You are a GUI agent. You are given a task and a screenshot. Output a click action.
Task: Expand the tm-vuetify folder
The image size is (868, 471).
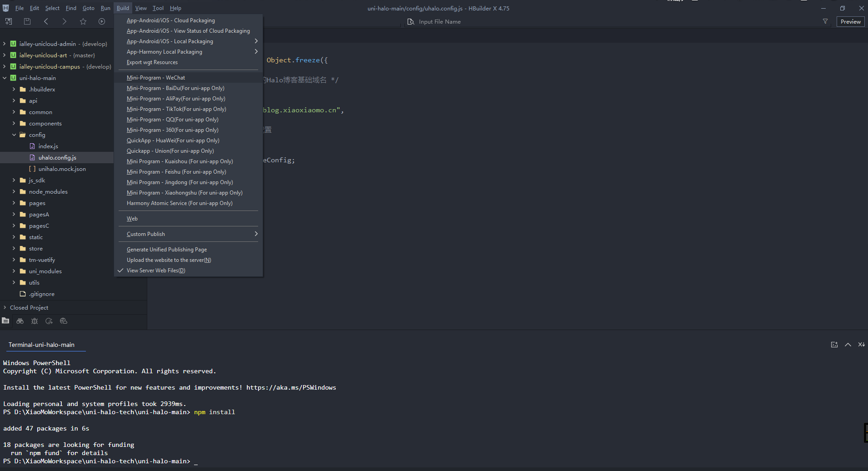click(x=14, y=260)
